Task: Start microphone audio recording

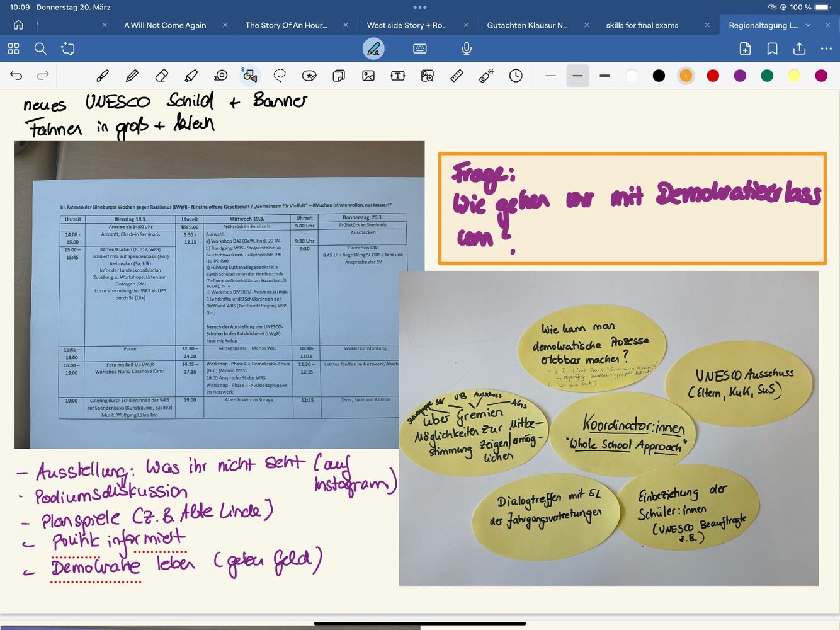Action: (467, 49)
